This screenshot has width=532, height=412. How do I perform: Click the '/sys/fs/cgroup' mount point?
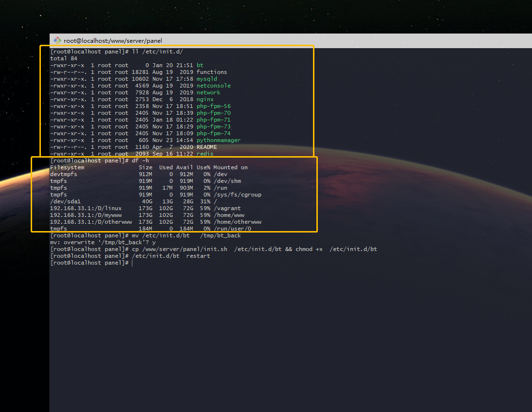click(x=238, y=195)
